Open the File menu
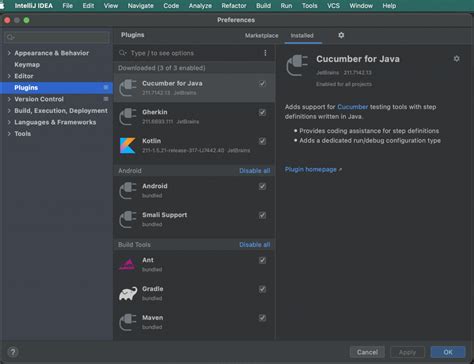This screenshot has width=474, height=364. (x=67, y=6)
